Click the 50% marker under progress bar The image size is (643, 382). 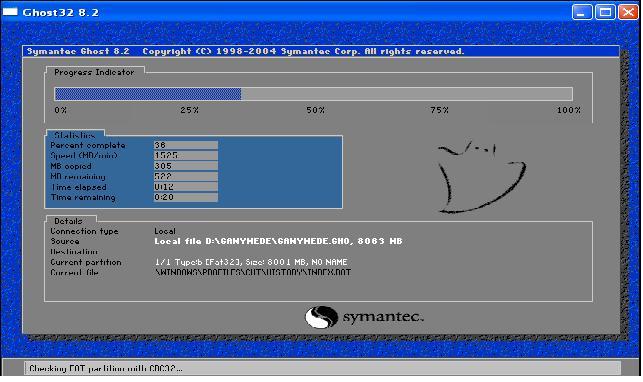315,110
